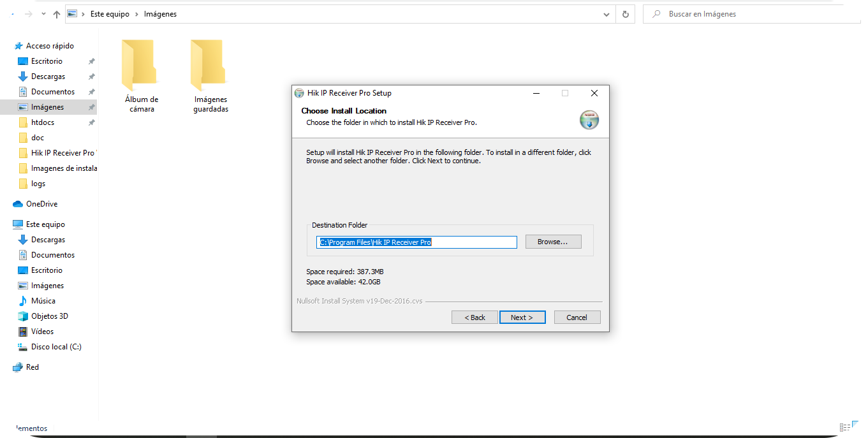
Task: Open Objetos 3D in the sidebar
Action: click(x=50, y=316)
